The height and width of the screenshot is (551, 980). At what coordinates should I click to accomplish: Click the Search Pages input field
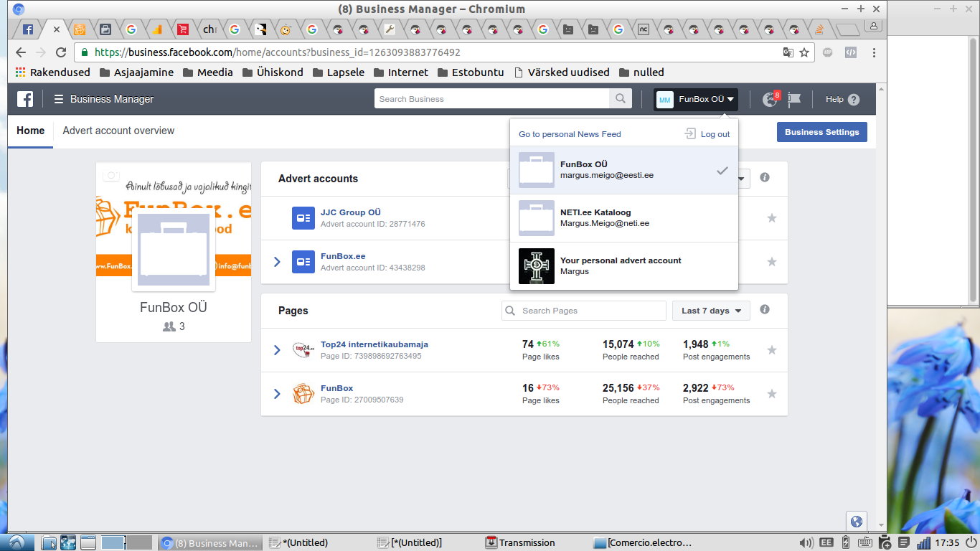point(584,311)
